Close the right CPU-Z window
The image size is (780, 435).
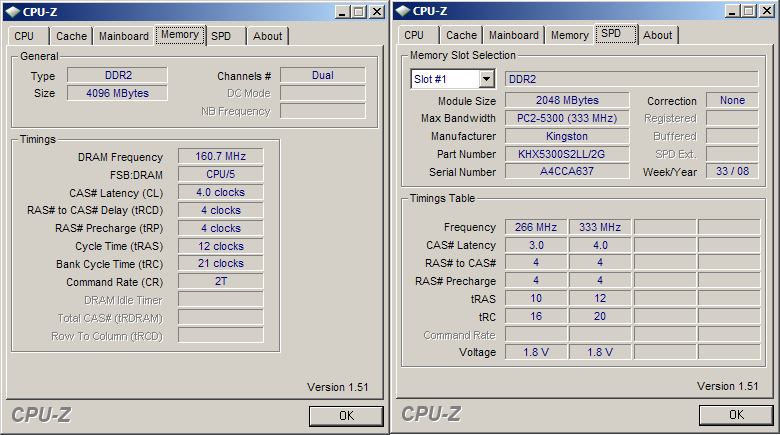[x=768, y=10]
